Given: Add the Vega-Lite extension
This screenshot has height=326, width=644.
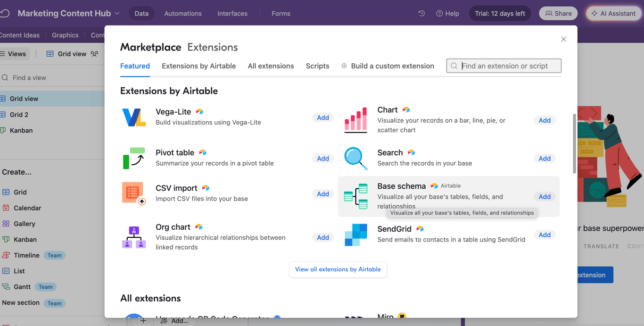Looking at the screenshot, I should (323, 117).
